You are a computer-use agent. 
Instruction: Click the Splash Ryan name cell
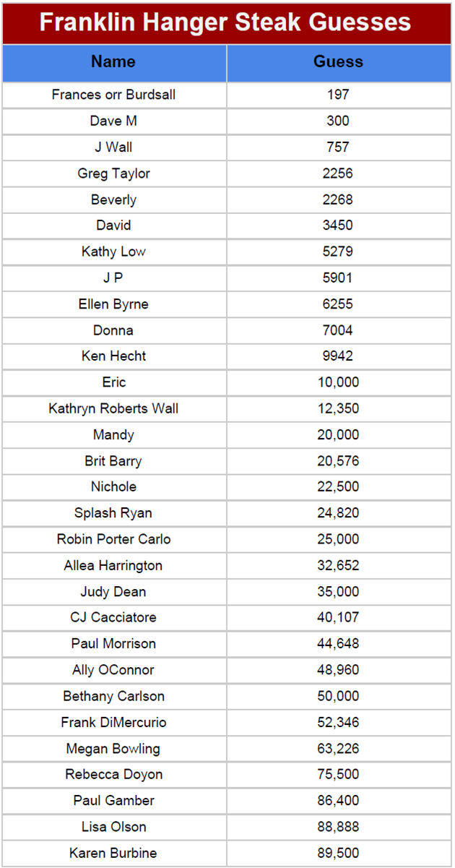point(113,513)
